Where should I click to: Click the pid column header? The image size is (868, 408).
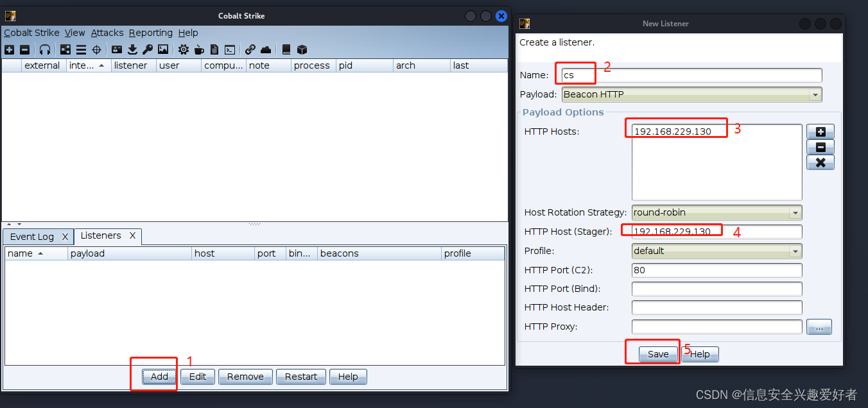tap(365, 65)
